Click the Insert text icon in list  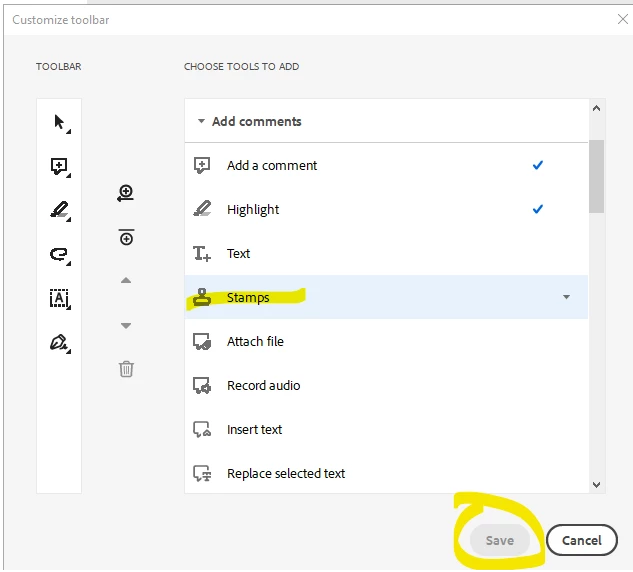click(202, 430)
